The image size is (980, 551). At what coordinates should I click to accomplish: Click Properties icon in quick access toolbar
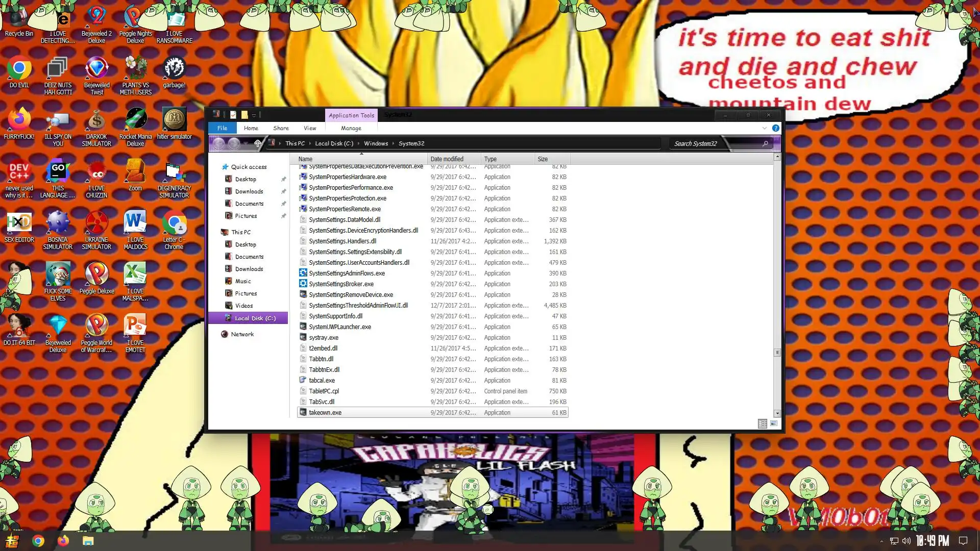tap(233, 115)
